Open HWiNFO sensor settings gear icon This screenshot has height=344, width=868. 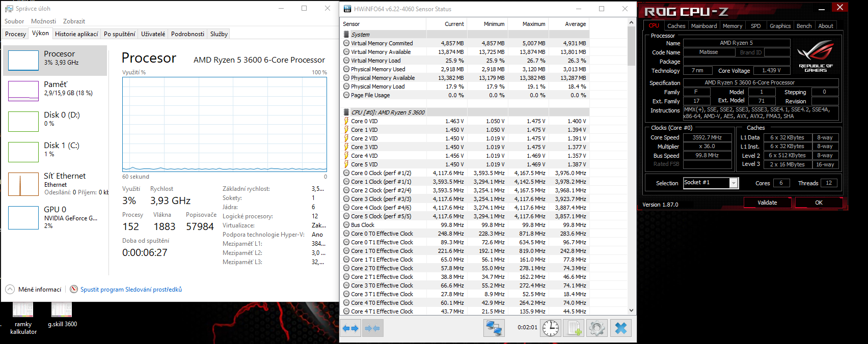598,328
